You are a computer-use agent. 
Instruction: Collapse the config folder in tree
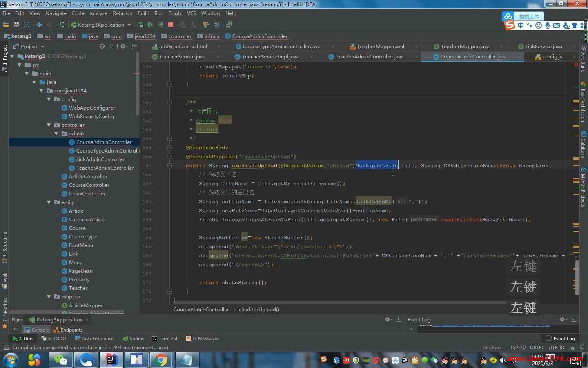[x=49, y=99]
